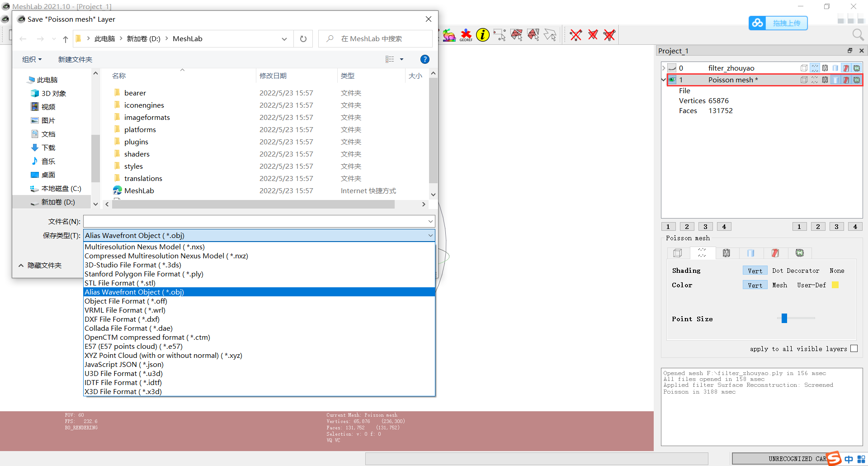This screenshot has width=868, height=466.
Task: Select 桌面 desktop in navigation tree
Action: coord(43,175)
